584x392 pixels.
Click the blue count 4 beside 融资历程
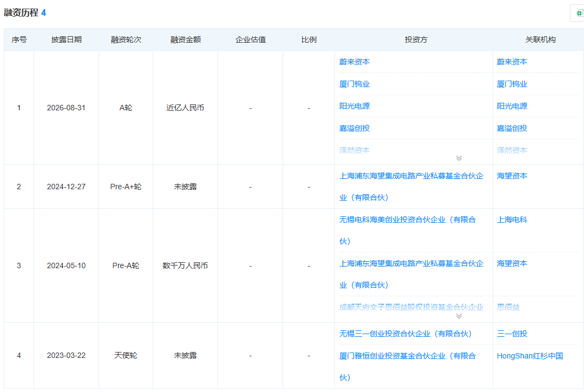pyautogui.click(x=44, y=13)
